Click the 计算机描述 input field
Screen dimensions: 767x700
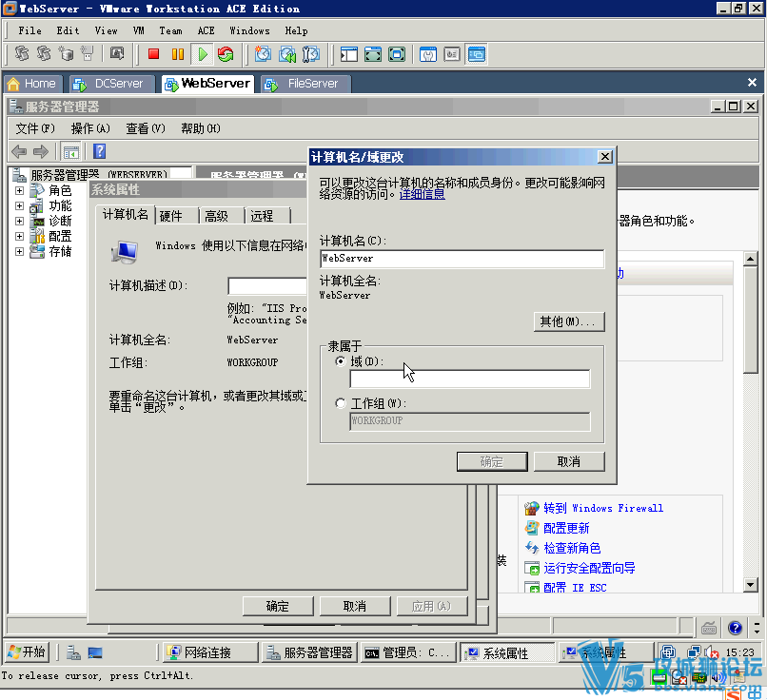[267, 285]
